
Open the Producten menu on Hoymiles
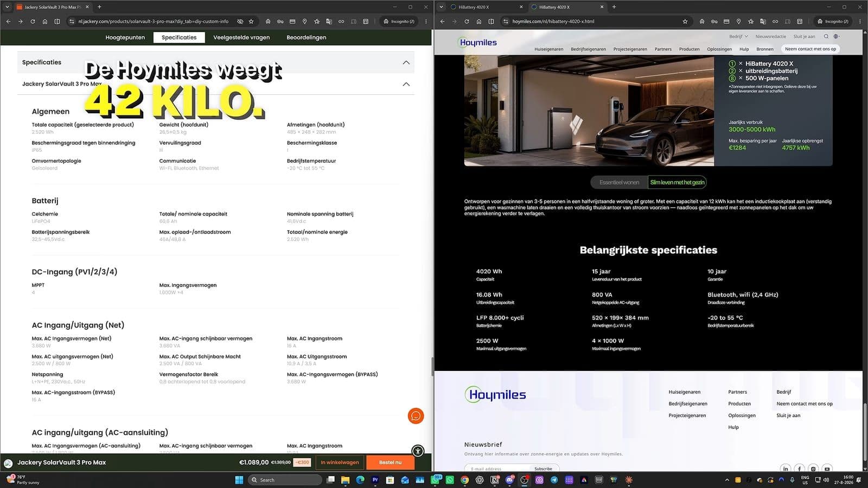(x=689, y=49)
